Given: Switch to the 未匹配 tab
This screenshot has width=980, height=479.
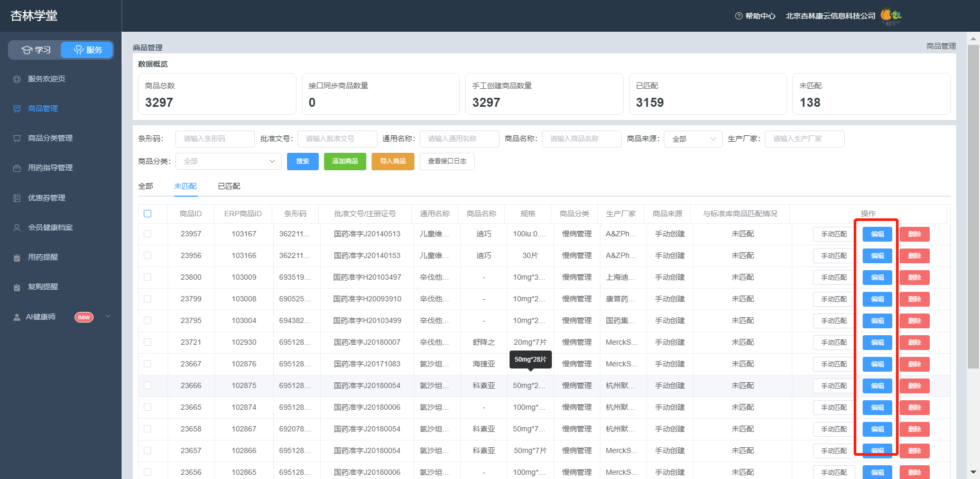Looking at the screenshot, I should tap(186, 186).
